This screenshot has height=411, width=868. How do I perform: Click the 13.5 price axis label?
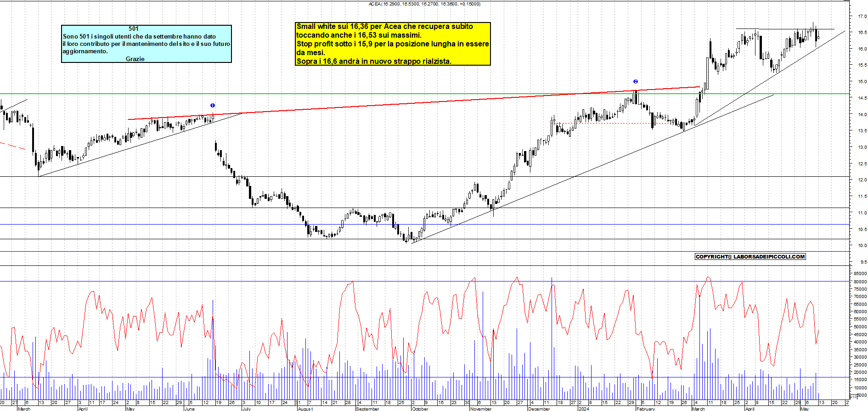pos(862,131)
